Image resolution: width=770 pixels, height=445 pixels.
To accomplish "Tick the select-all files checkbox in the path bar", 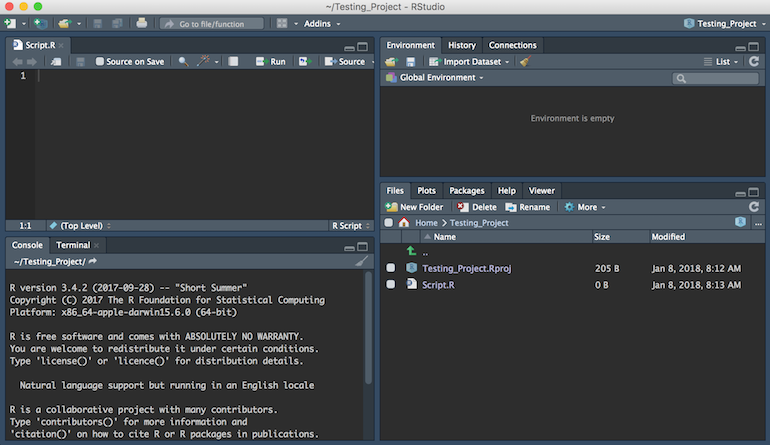I will tap(388, 222).
